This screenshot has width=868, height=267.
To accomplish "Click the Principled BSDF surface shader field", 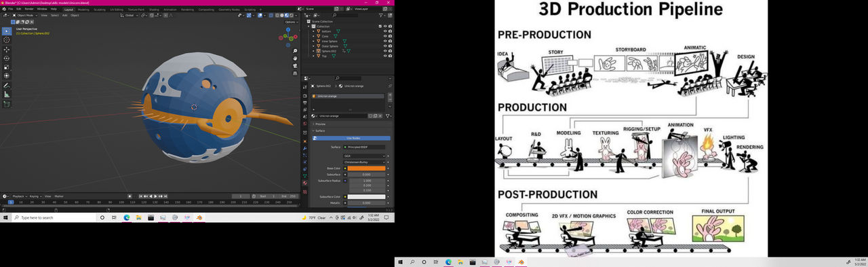I will [364, 147].
